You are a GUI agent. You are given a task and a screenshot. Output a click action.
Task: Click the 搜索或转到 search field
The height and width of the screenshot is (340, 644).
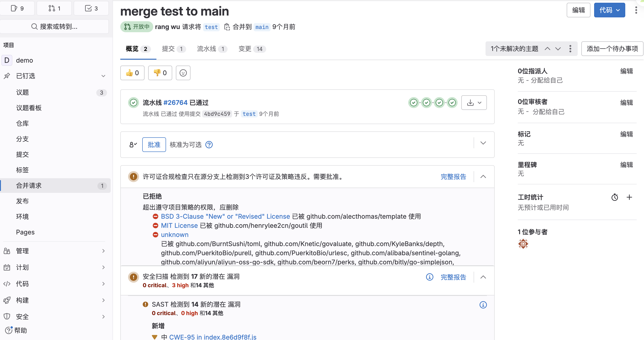coord(54,27)
